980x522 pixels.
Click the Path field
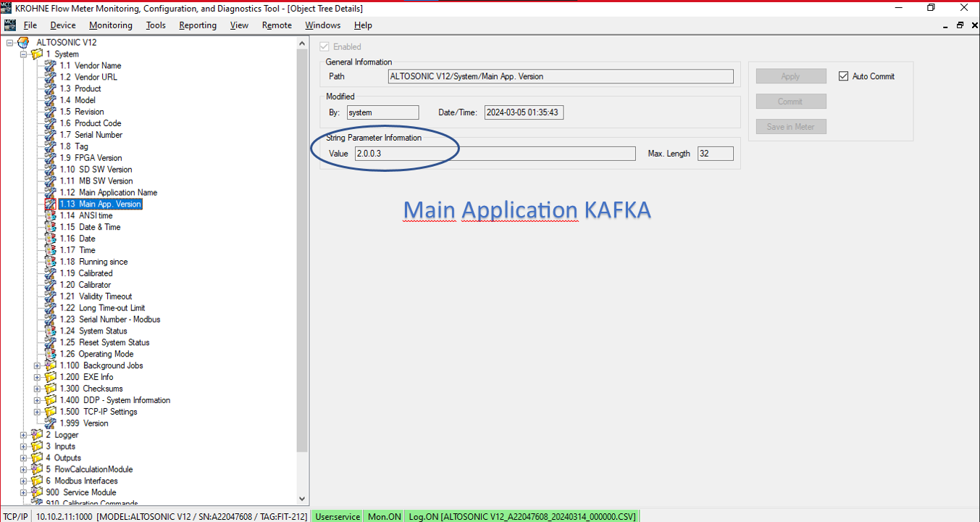[x=561, y=76]
